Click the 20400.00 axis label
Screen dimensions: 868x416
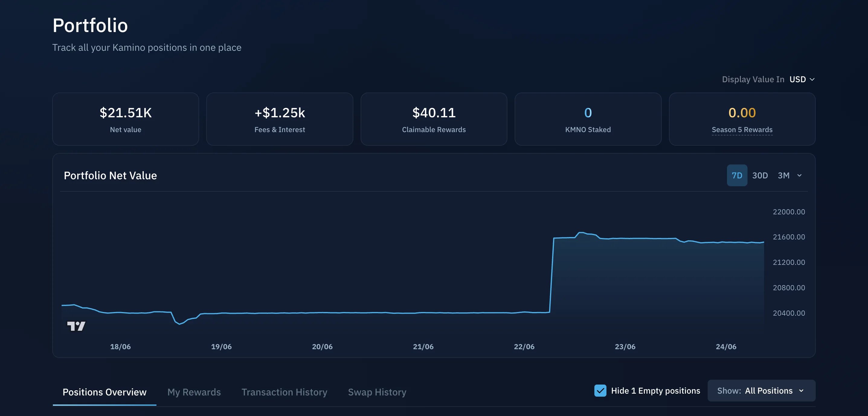pyautogui.click(x=789, y=313)
